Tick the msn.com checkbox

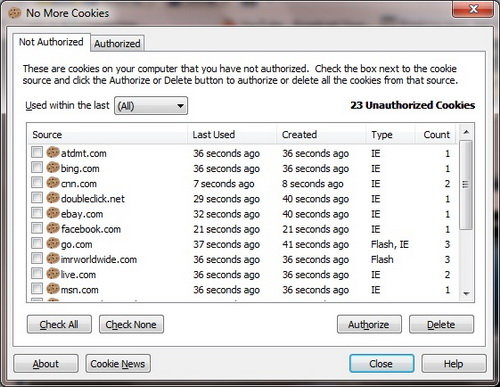point(37,289)
